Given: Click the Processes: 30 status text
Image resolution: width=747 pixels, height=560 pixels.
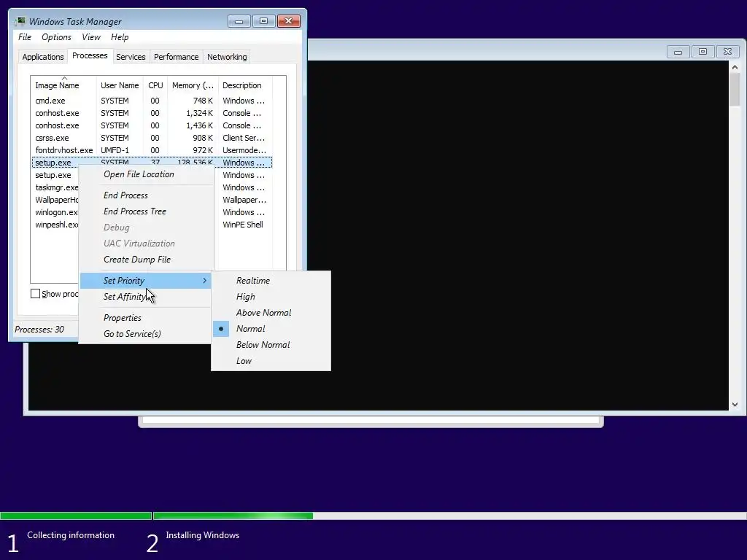Looking at the screenshot, I should 39,330.
